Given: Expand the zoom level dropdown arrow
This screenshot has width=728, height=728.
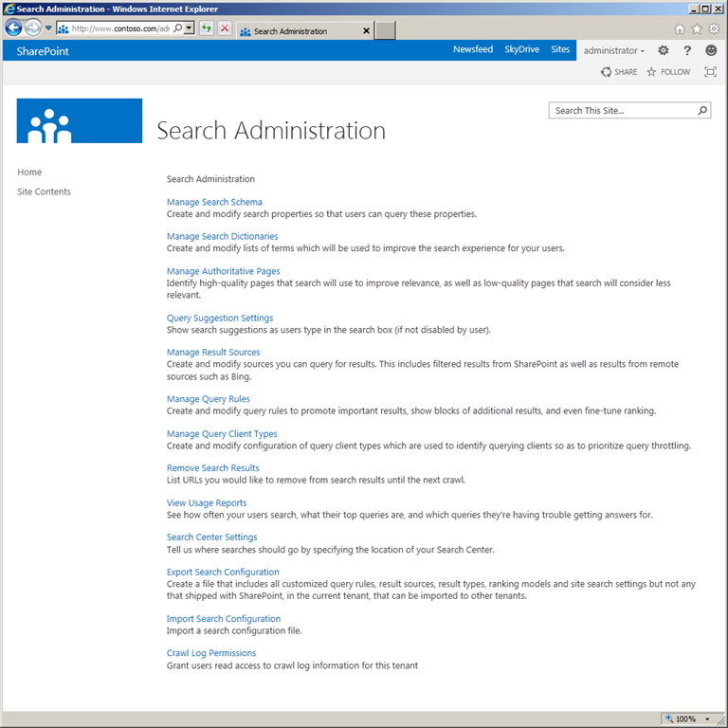Looking at the screenshot, I should tap(707, 719).
